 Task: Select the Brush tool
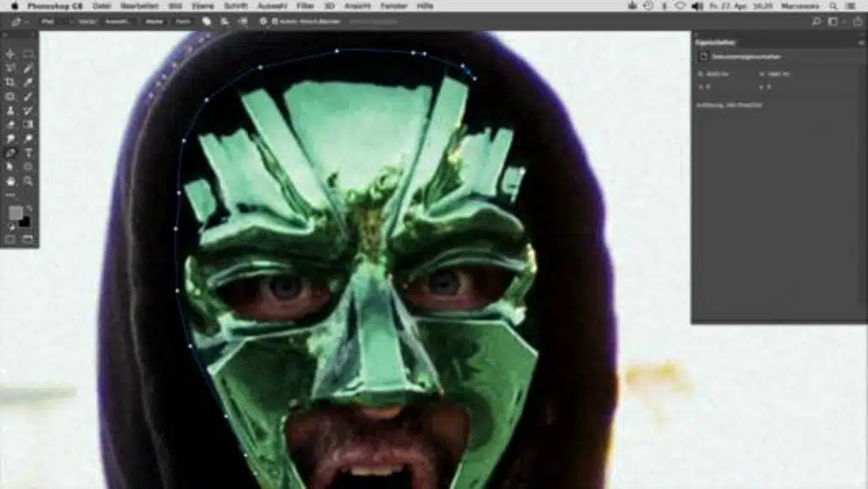(28, 97)
